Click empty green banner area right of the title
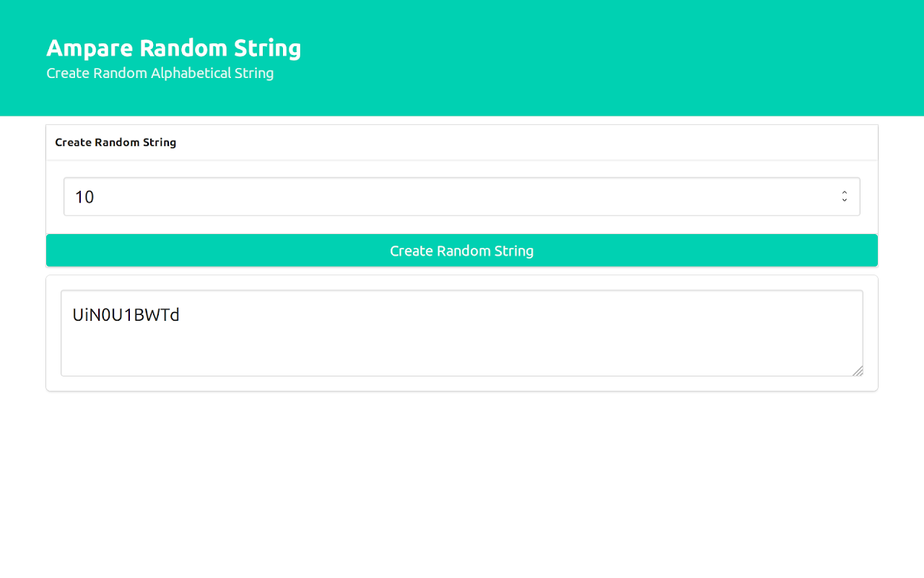Image resolution: width=924 pixels, height=578 pixels. click(614, 58)
